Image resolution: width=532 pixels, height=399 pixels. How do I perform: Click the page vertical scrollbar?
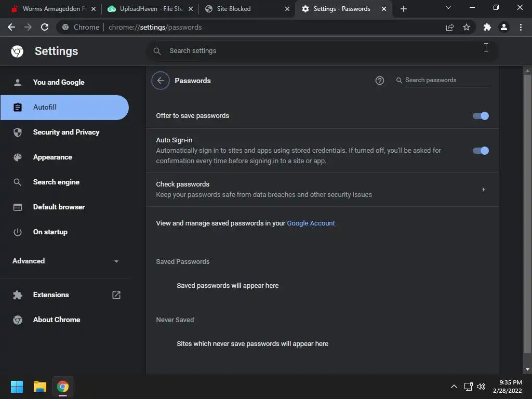[527, 214]
